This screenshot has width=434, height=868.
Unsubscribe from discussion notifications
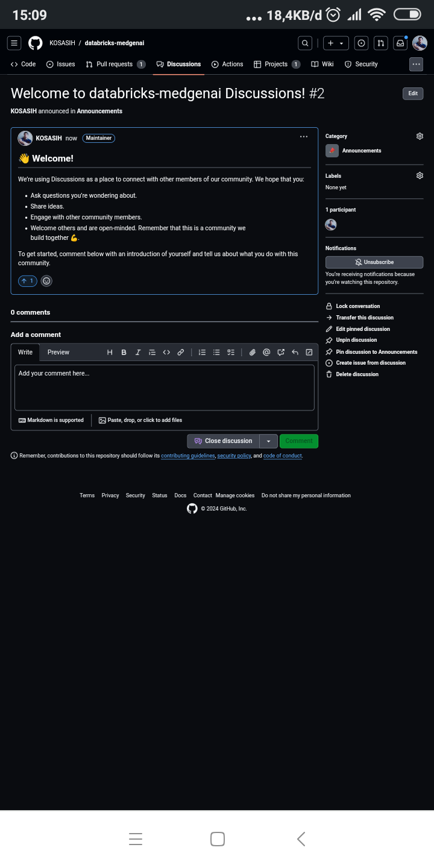[374, 262]
